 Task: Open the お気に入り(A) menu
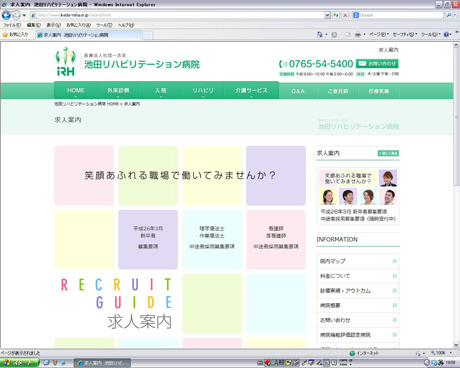click(x=78, y=25)
